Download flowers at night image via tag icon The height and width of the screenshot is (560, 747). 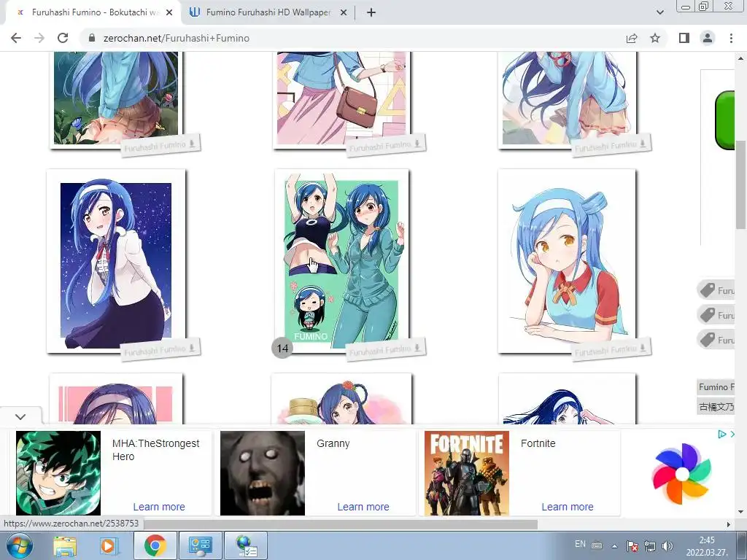(192, 144)
